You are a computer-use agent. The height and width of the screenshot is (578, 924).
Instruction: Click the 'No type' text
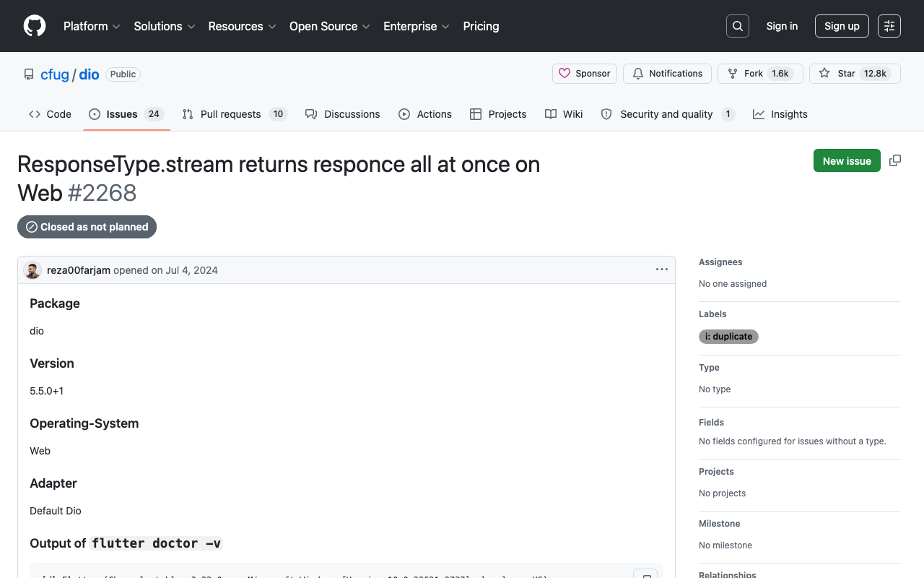click(715, 389)
